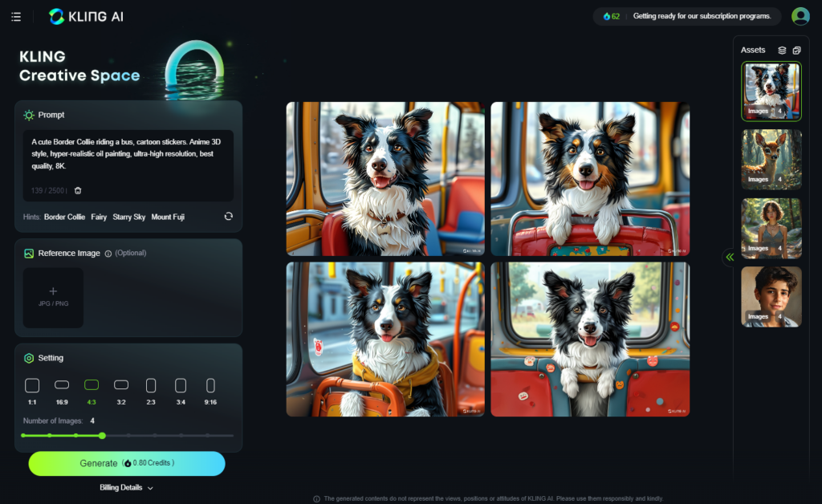Check the 62 credits balance
This screenshot has height=504, width=822.
tap(611, 16)
